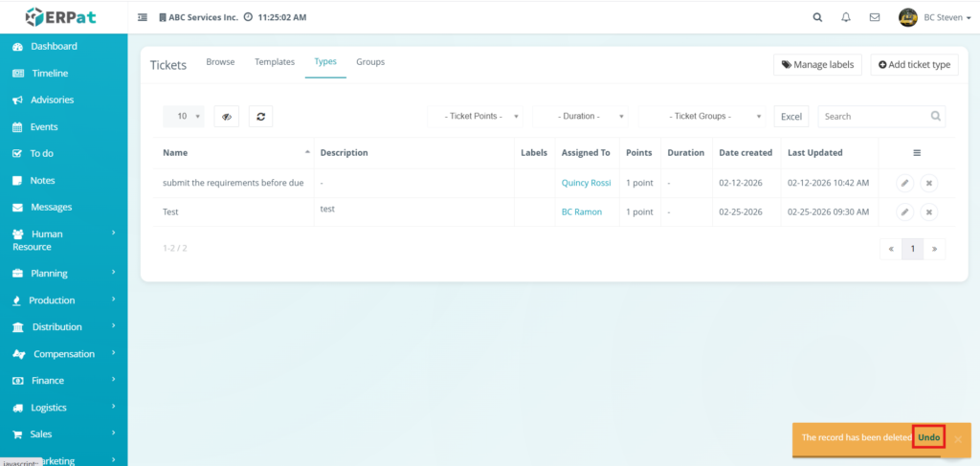Sort the table by Name column
The height and width of the screenshot is (466, 980).
point(234,153)
